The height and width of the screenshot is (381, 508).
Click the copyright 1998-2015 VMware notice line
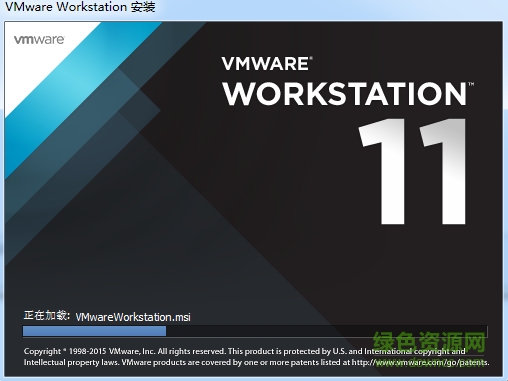click(244, 351)
